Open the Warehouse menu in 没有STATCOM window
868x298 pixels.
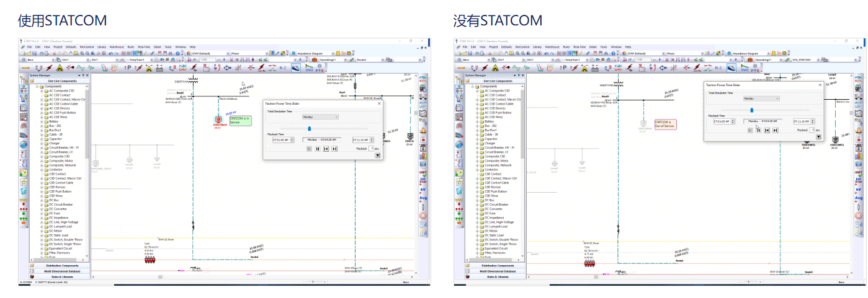[x=551, y=46]
